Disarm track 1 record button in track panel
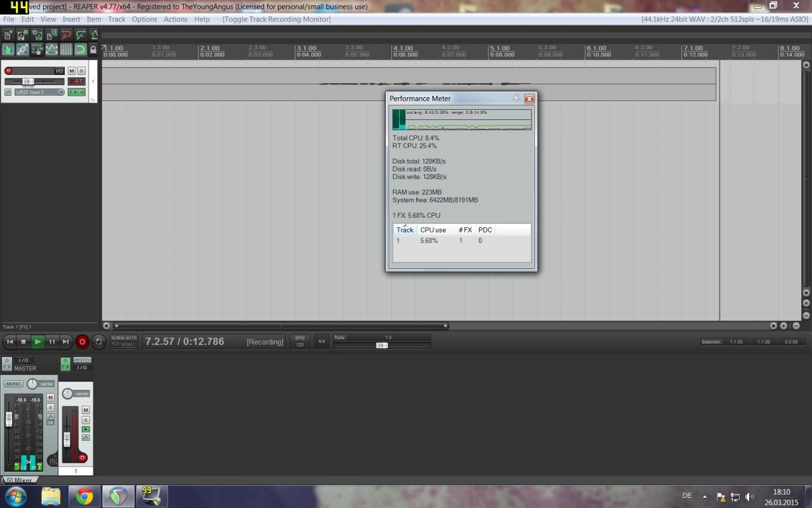 click(x=8, y=71)
